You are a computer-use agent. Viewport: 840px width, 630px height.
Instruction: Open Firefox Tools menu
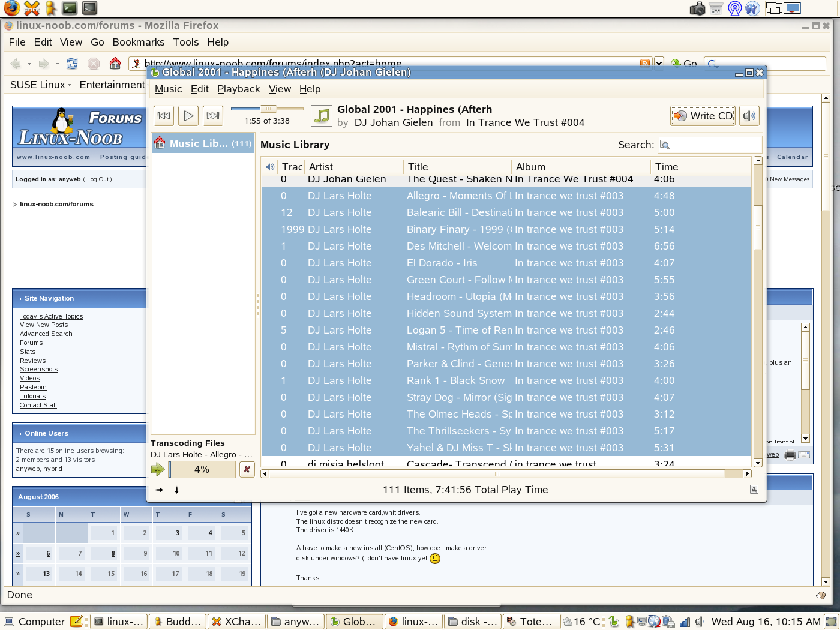pos(186,42)
